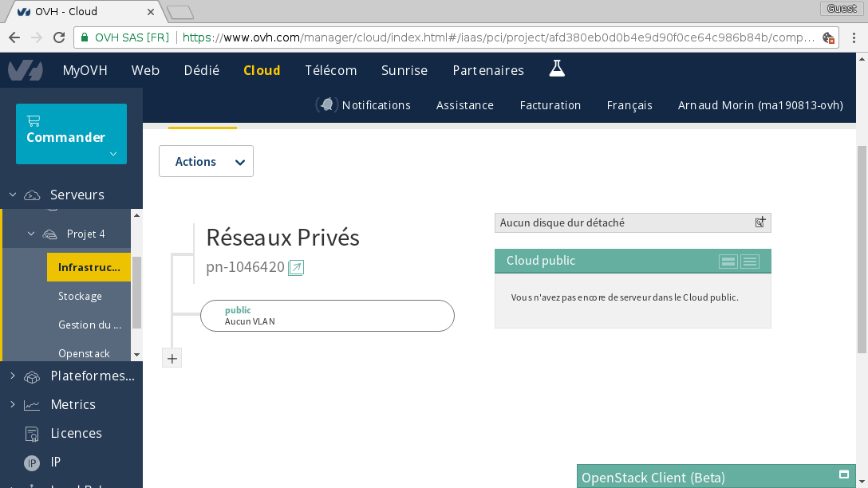Collapse the Projet 4 tree chevron
Screen dimensions: 868x488
coord(31,234)
